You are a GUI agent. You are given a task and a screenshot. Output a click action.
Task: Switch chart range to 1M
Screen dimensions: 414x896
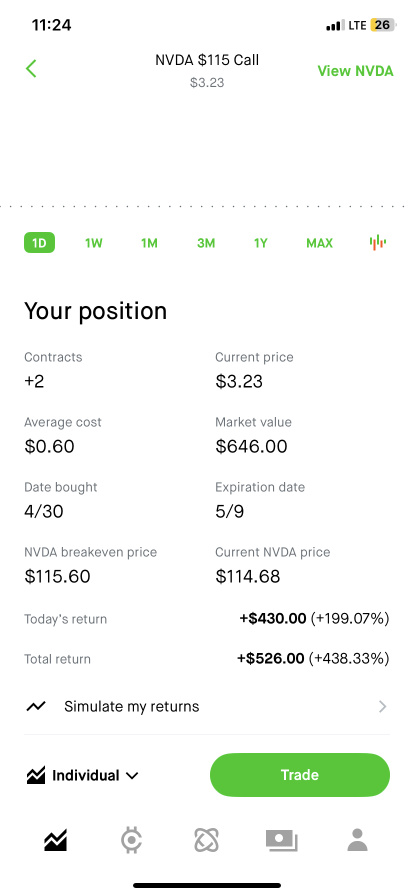click(149, 243)
